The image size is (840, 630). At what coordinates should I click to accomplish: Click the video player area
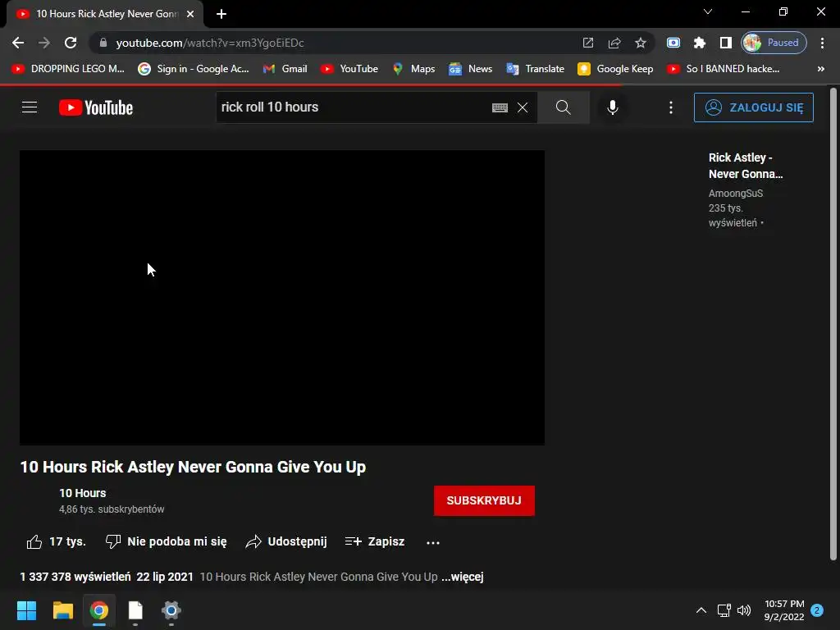(x=282, y=297)
